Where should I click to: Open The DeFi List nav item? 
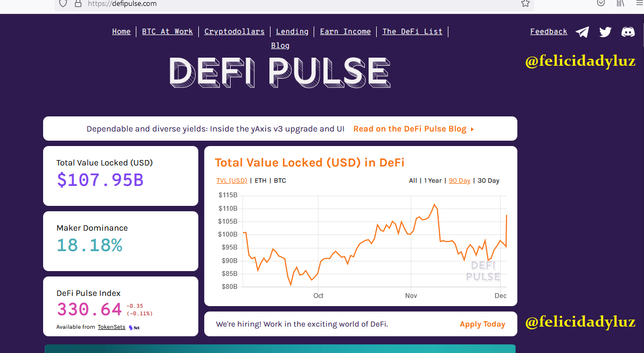[412, 32]
